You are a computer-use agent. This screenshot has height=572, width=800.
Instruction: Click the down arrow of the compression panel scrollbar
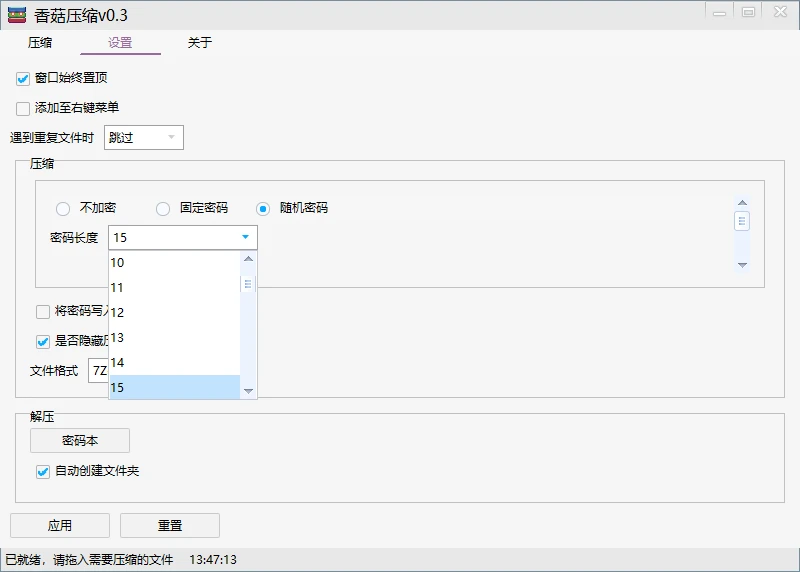pyautogui.click(x=742, y=265)
